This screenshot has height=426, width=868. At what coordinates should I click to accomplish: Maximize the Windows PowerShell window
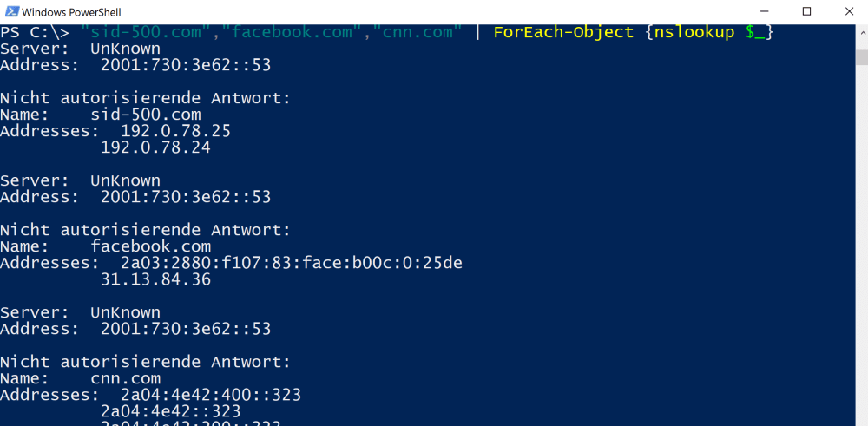[x=806, y=12]
